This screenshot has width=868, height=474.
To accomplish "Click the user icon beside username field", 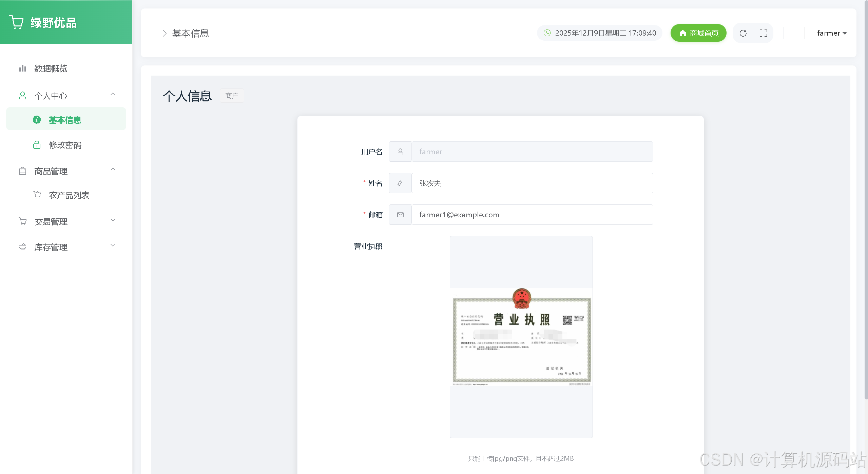I will tap(400, 152).
